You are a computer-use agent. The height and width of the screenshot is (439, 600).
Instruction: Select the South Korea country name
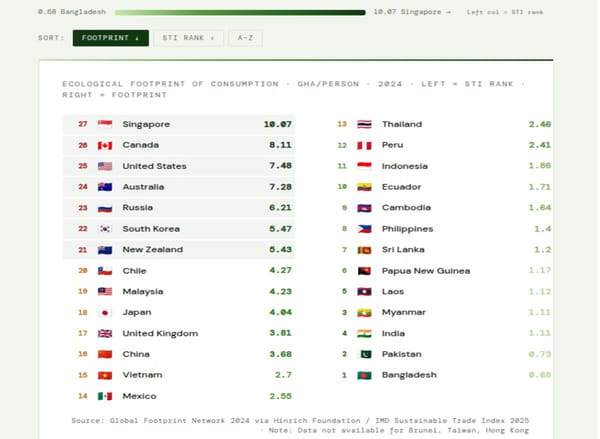pos(151,228)
